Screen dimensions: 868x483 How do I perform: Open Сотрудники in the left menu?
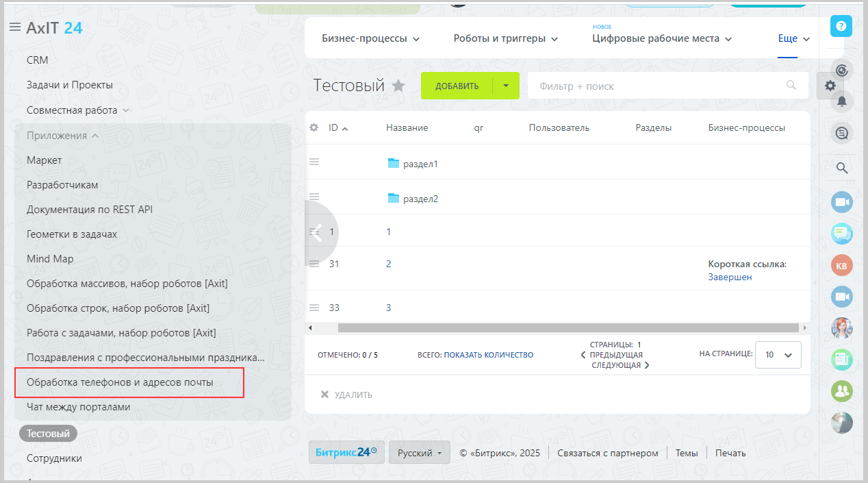pyautogui.click(x=54, y=458)
